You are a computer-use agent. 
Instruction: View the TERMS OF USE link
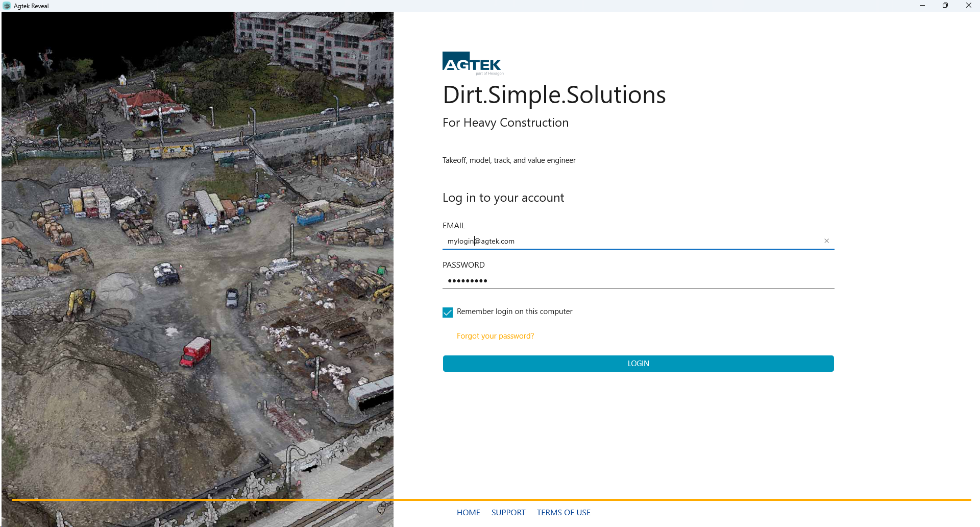[563, 513]
